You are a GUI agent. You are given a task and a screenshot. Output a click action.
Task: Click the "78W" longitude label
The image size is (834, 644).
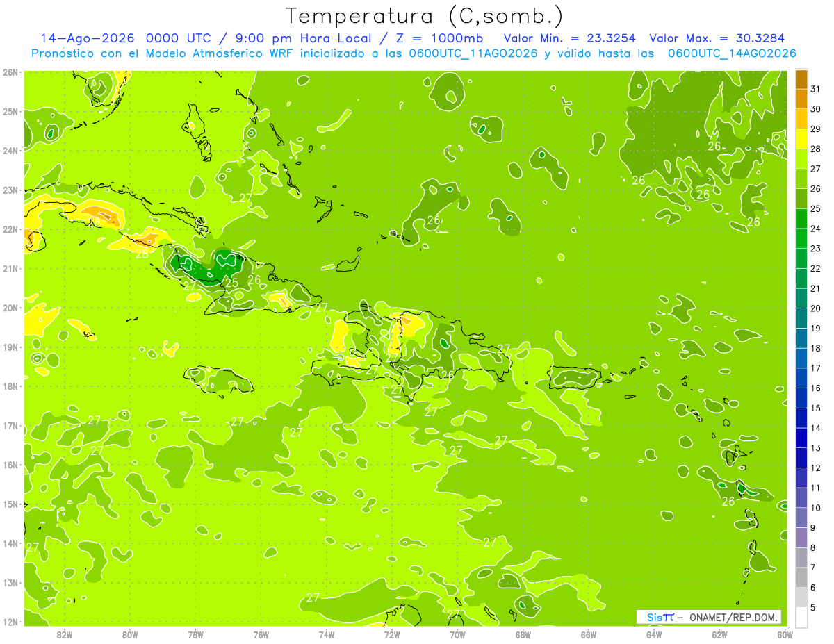[x=195, y=634]
